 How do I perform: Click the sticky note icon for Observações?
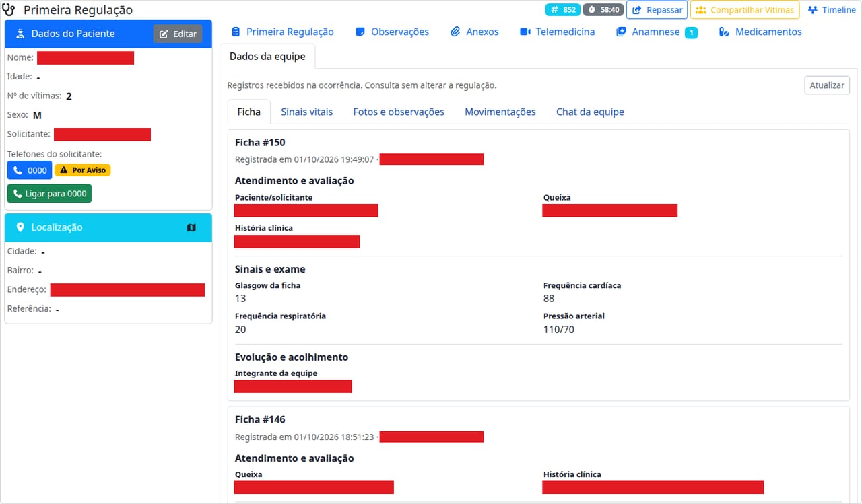pos(360,32)
